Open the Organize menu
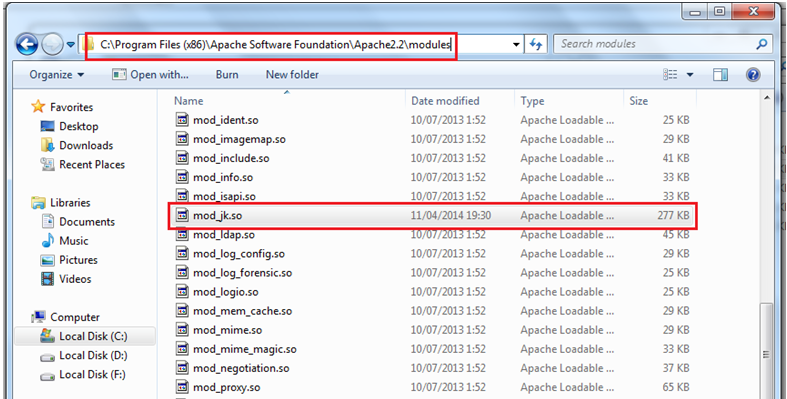 point(57,75)
